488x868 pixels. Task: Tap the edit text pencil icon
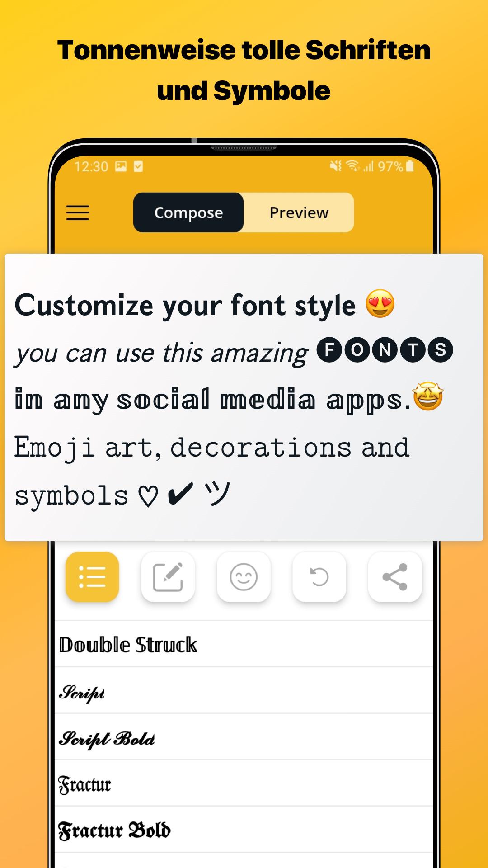click(168, 577)
